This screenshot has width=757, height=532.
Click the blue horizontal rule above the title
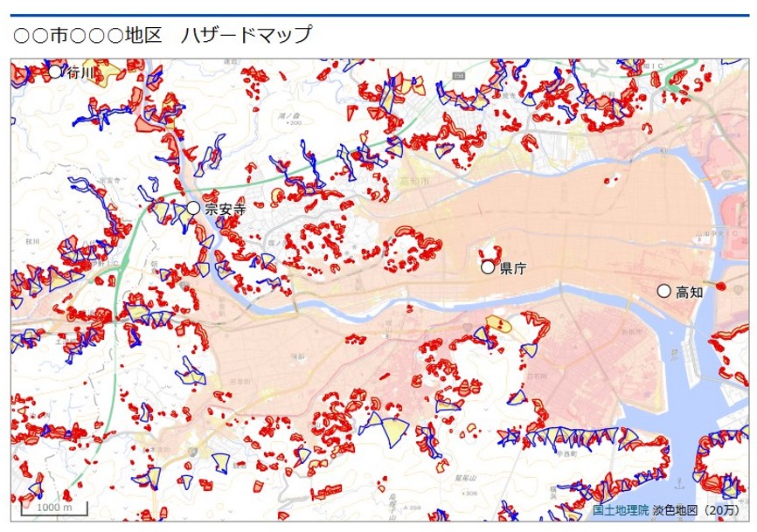378,16
